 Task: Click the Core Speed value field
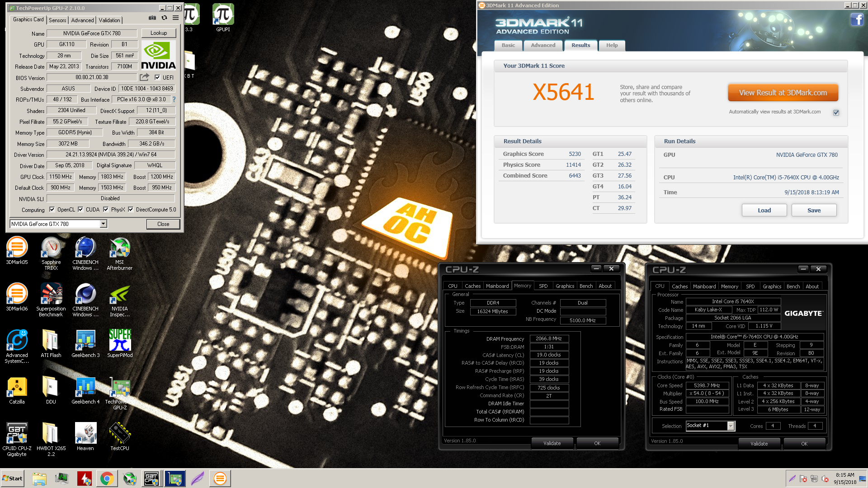coord(707,385)
